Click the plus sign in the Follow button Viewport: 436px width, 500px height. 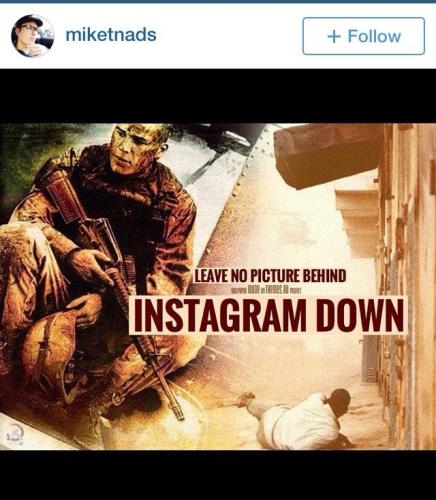(x=334, y=36)
